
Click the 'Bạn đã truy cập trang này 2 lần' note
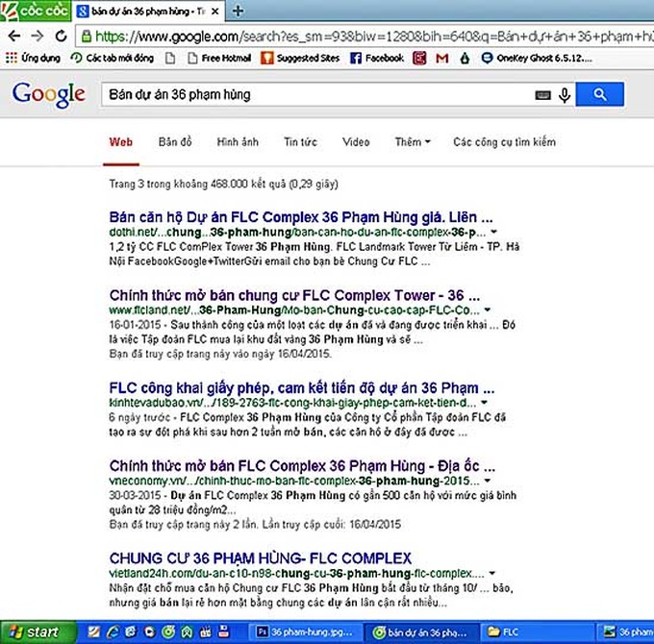255,525
